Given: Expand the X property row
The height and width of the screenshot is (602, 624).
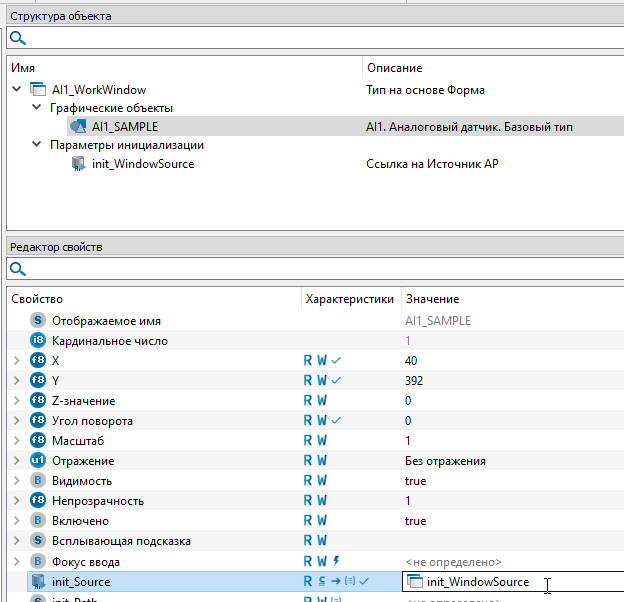Looking at the screenshot, I should click(16, 361).
